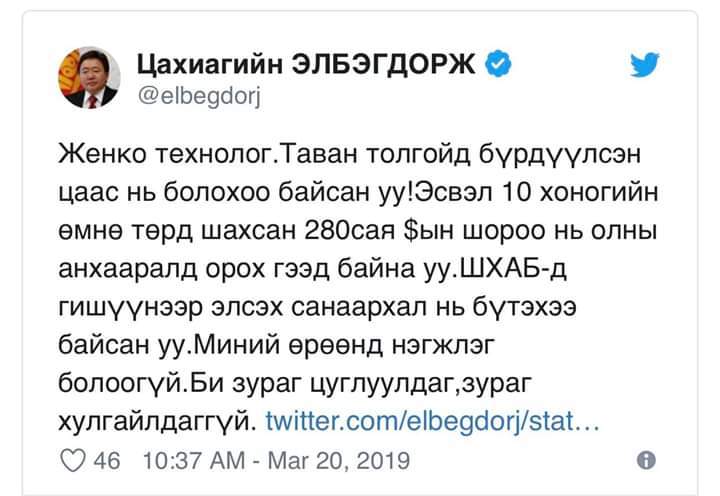Click the words "Женко технолог" in the tweet
Viewport: 720px width, 496px height.
(165, 157)
